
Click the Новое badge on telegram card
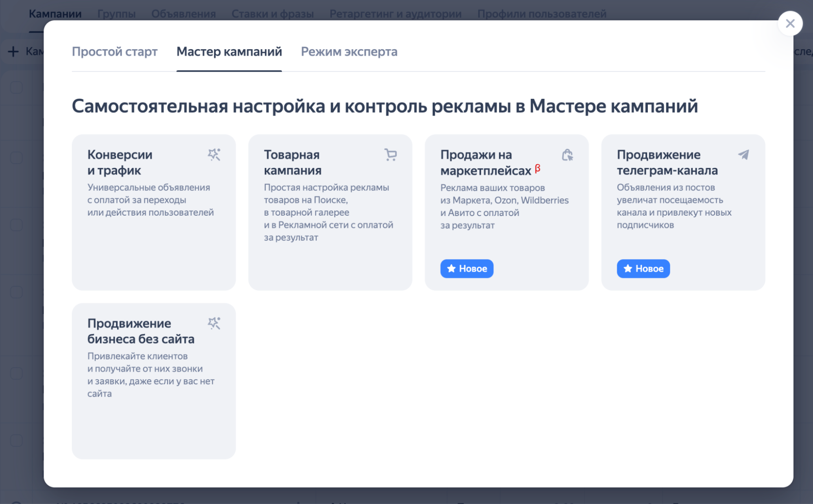(643, 268)
